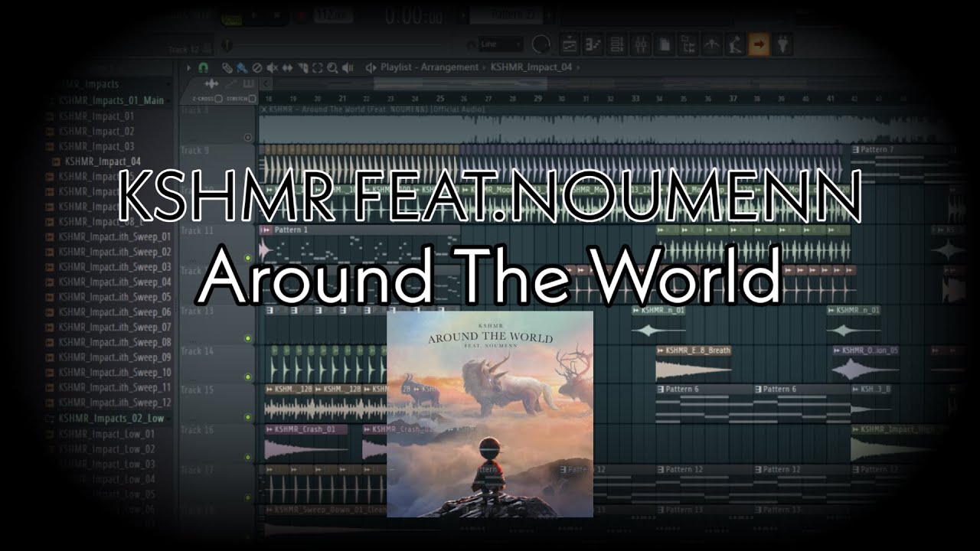Open the Channel rack view icon

pos(616,45)
